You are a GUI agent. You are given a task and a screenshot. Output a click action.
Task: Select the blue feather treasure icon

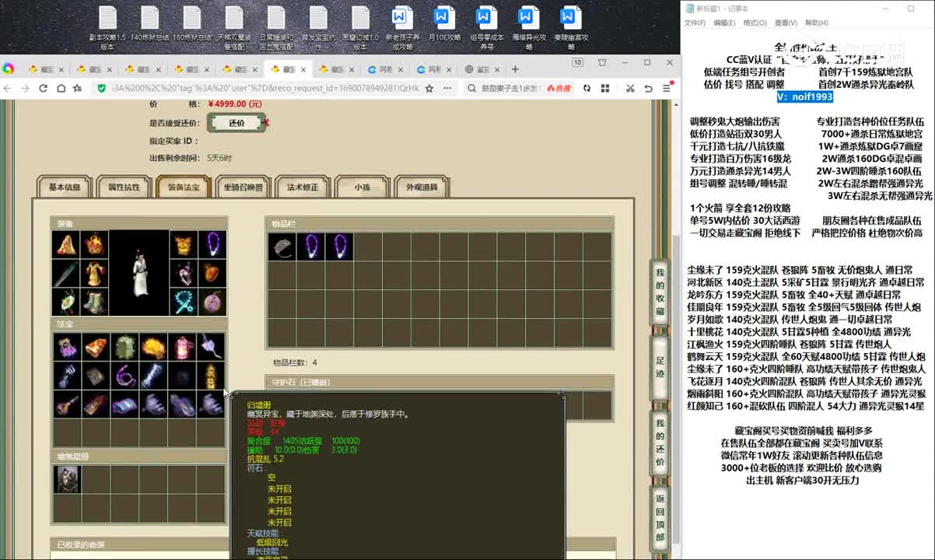tap(153, 376)
